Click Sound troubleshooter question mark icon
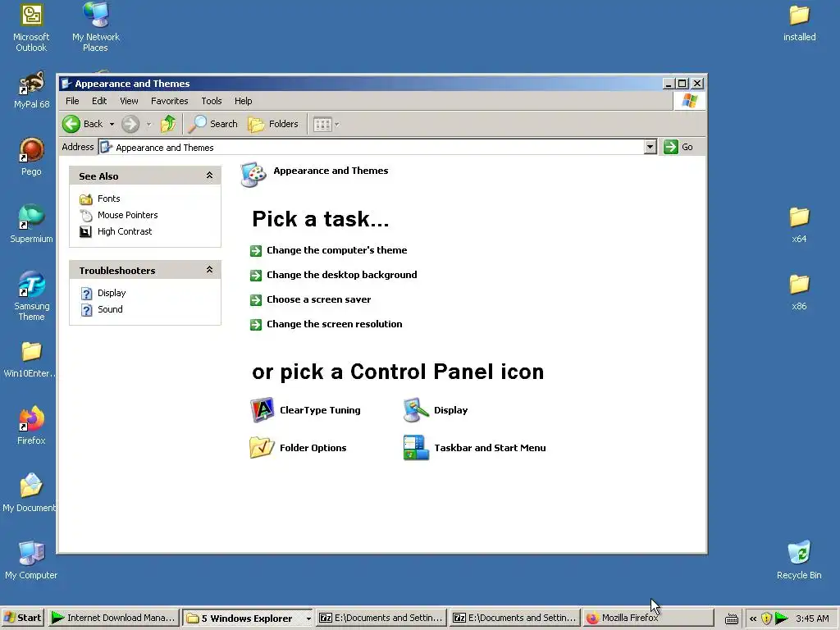This screenshot has width=840, height=630. pos(86,310)
